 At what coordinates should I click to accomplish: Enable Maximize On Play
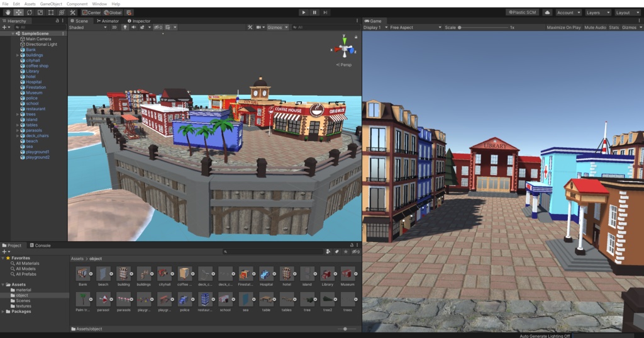(x=563, y=28)
